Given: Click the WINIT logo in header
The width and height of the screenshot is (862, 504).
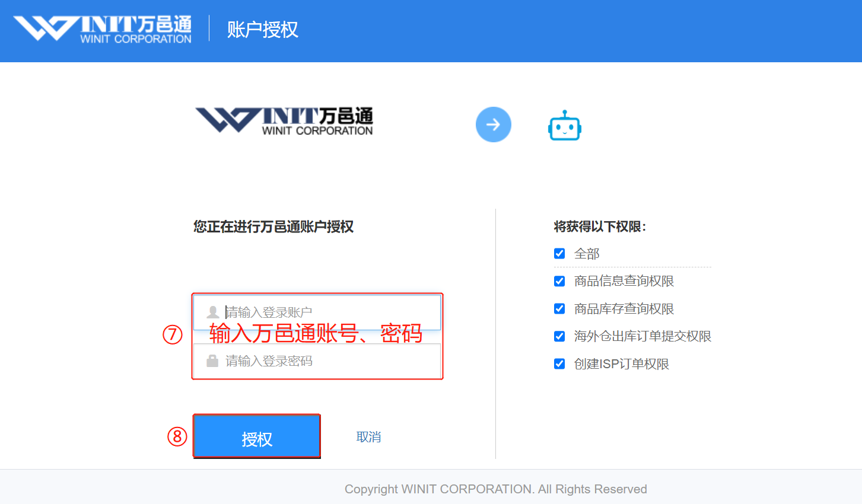Looking at the screenshot, I should point(103,29).
